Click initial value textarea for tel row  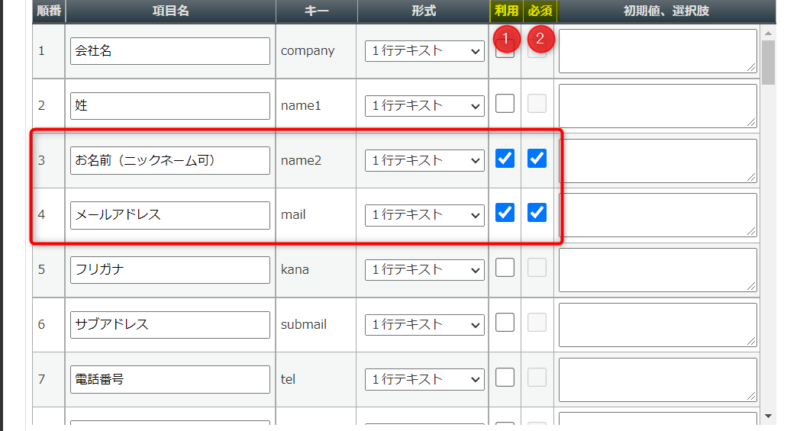658,379
